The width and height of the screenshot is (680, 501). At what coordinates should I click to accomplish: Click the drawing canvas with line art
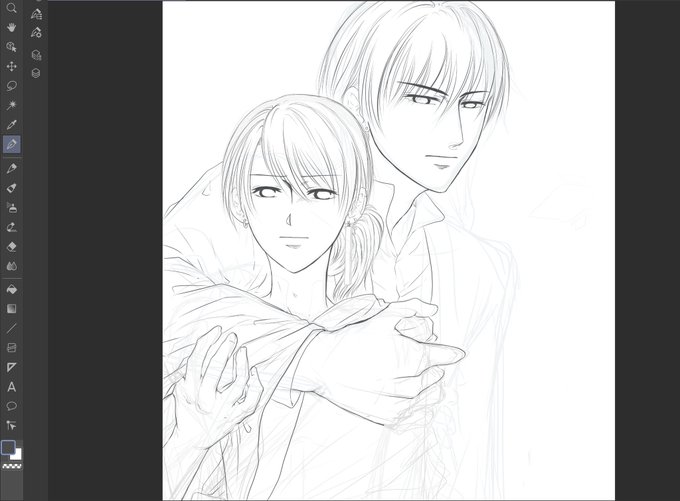pos(389,251)
